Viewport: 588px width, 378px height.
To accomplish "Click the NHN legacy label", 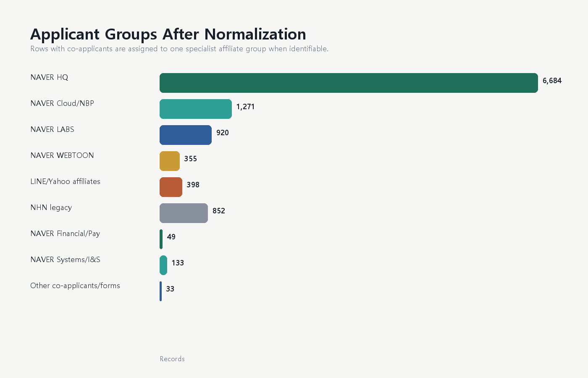I will [51, 207].
